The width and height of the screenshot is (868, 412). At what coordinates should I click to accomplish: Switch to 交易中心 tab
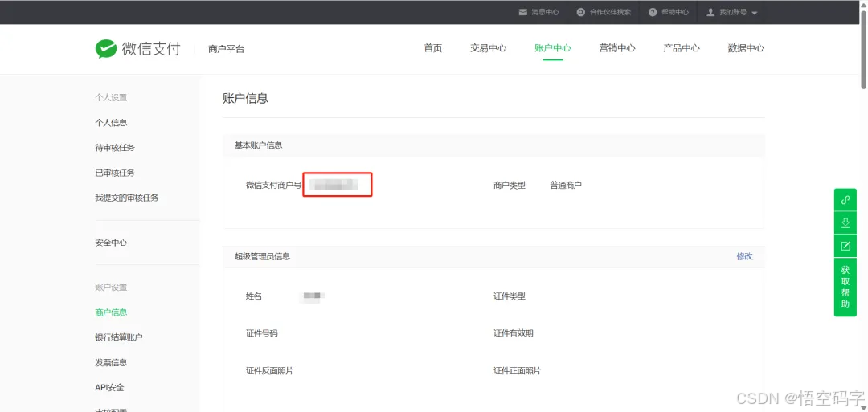pyautogui.click(x=489, y=48)
